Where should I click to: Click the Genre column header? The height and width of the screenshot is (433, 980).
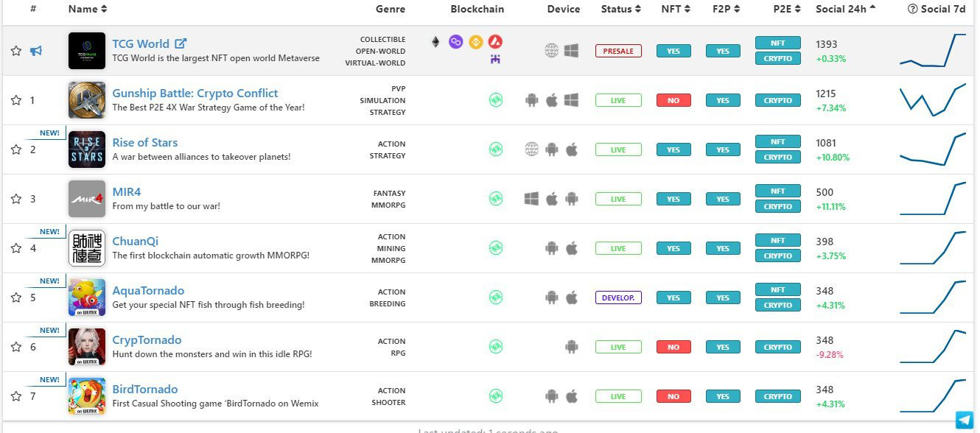pos(391,9)
